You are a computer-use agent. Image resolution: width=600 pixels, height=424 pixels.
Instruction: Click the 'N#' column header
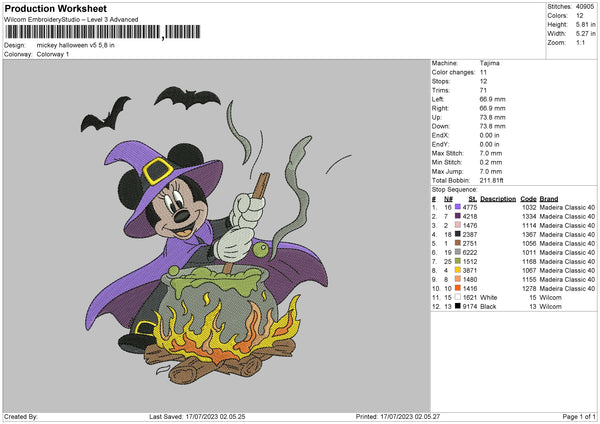coord(448,199)
